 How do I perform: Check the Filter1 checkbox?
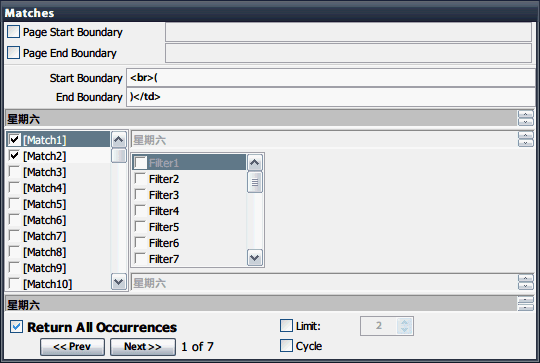point(140,162)
